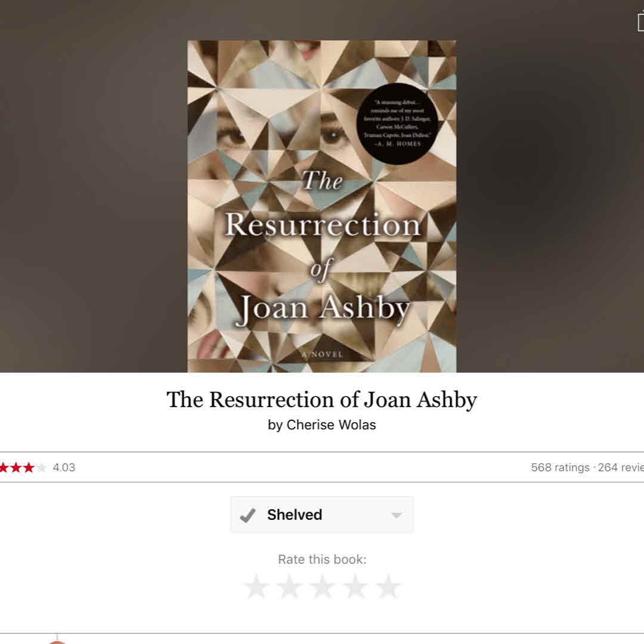Select the fourth rating star

click(x=355, y=587)
